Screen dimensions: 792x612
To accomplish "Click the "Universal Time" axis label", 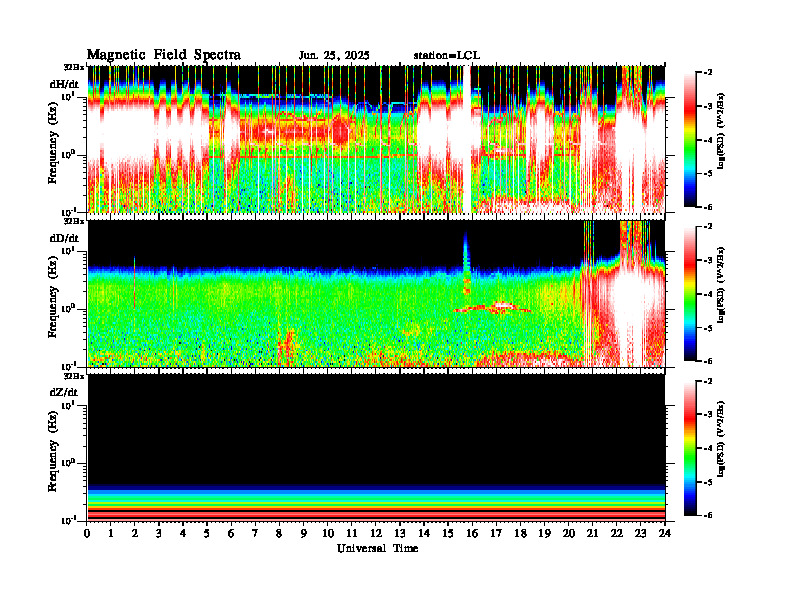I will coord(378,548).
